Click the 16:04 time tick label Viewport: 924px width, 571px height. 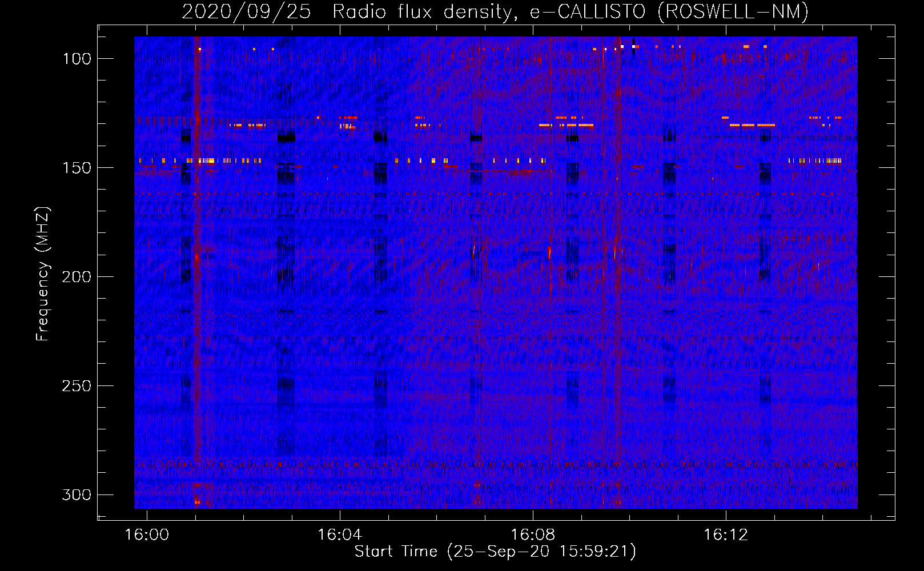(340, 535)
